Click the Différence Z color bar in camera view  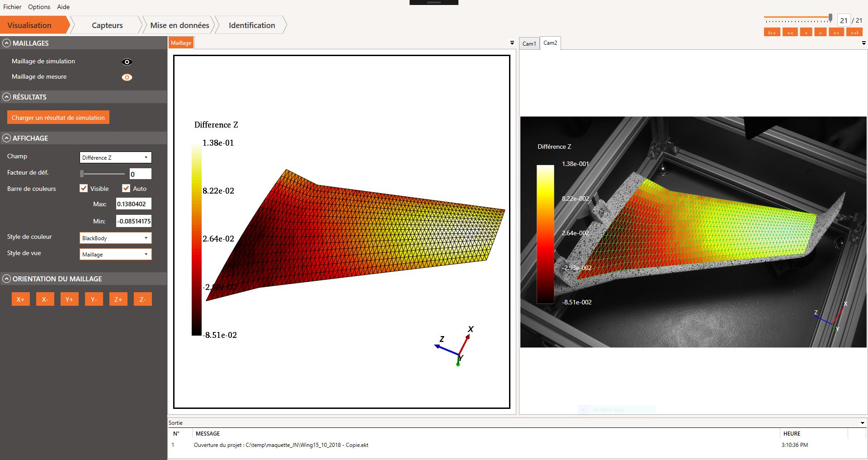[x=545, y=234]
